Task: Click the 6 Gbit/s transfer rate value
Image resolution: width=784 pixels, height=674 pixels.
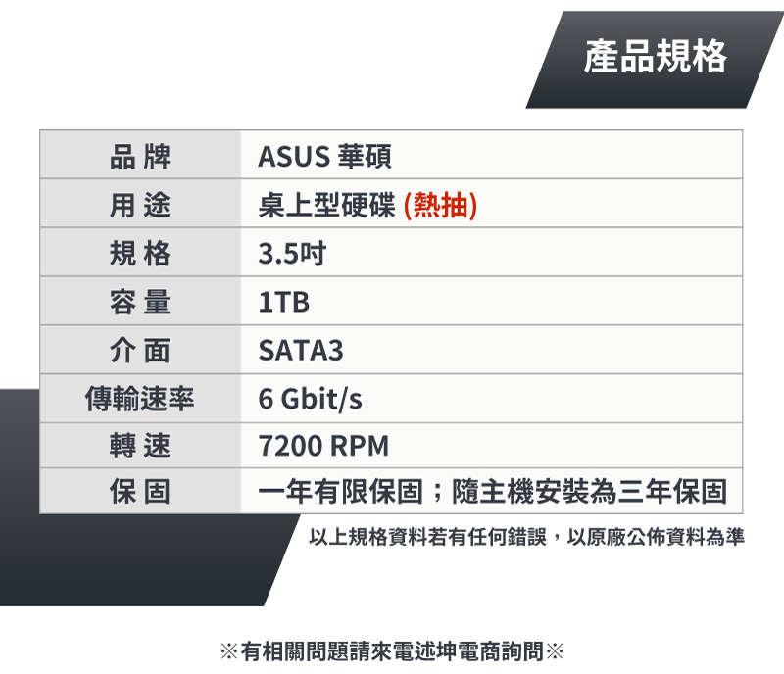Action: 310,399
